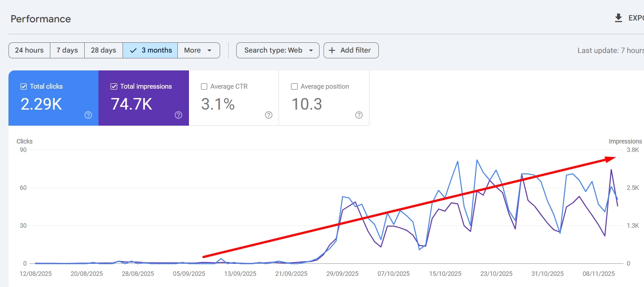Image resolution: width=644 pixels, height=287 pixels.
Task: Click the 90 clicks axis label
Action: click(x=23, y=150)
